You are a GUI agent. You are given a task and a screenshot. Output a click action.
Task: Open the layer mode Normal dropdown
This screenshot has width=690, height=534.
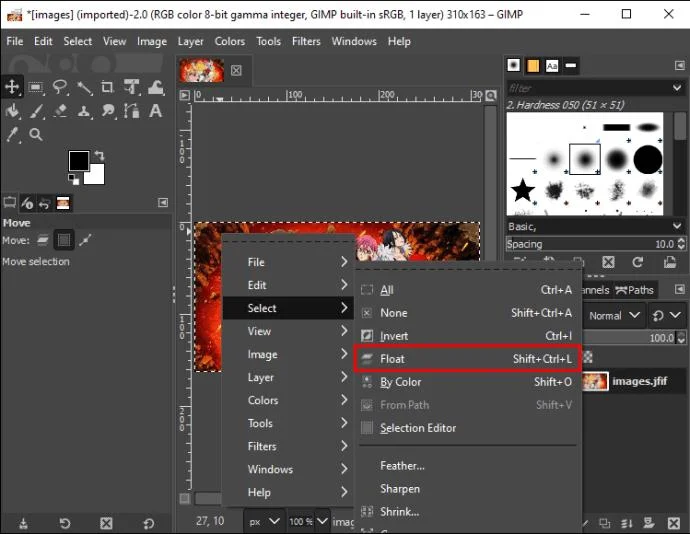click(614, 316)
